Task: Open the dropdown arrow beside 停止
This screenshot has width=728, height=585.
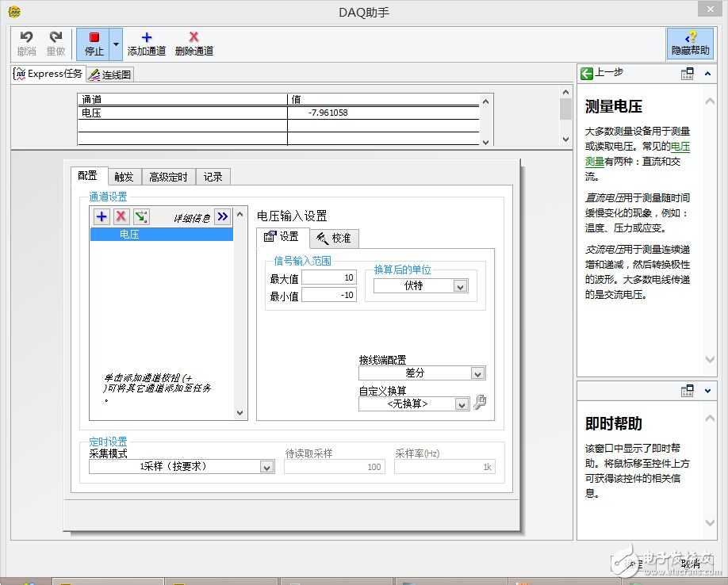Action: [x=116, y=44]
